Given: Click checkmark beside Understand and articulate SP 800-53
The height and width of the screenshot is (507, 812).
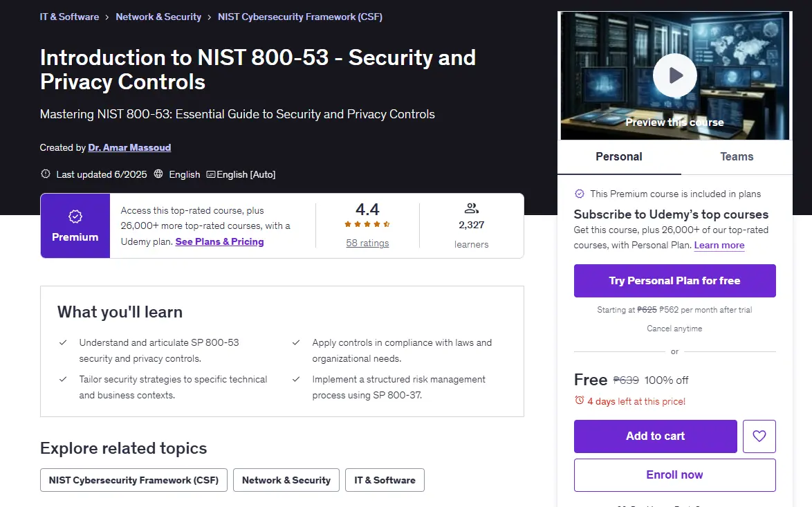Looking at the screenshot, I should tap(63, 342).
